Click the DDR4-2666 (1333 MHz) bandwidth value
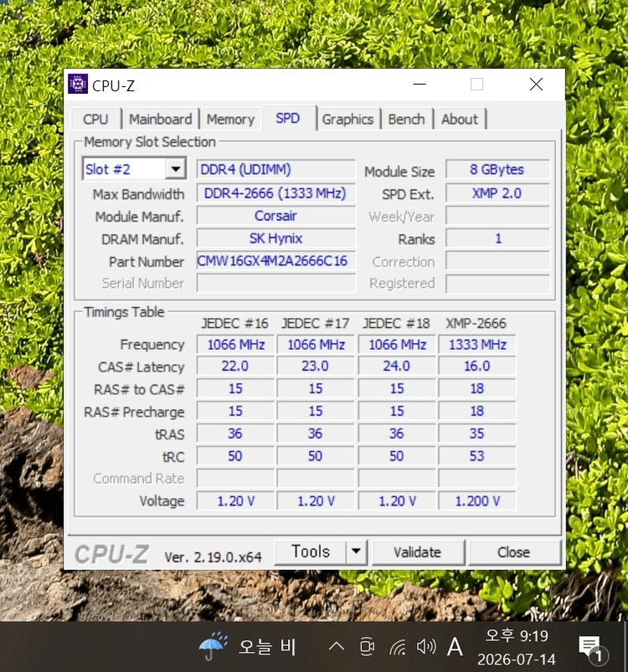Screen dimensions: 628x672 (276, 193)
